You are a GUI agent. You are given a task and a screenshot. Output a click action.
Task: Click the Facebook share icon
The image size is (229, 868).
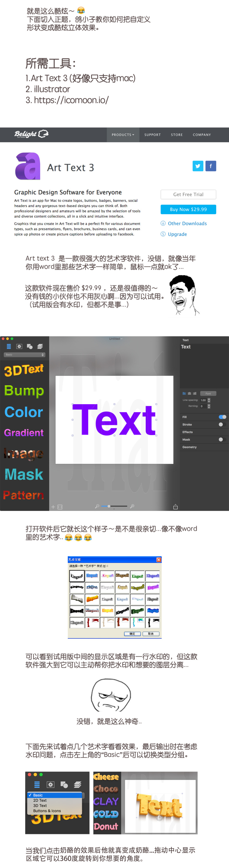pos(211,166)
